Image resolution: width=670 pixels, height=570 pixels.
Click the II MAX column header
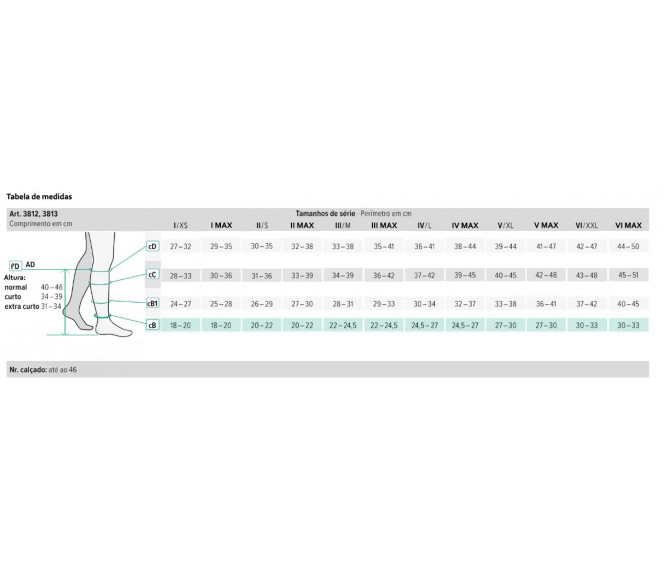pos(302,226)
